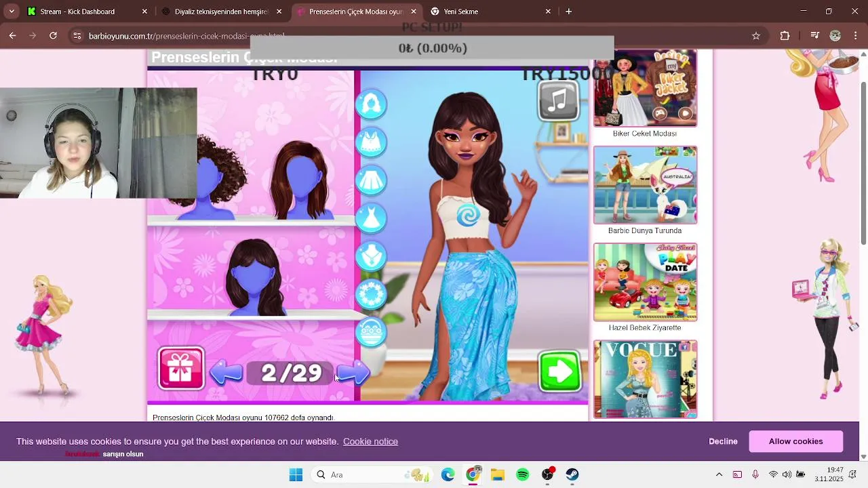This screenshot has height=488, width=868.
Task: Open Biker Ceket Modası game thumbnail
Action: coord(645,88)
